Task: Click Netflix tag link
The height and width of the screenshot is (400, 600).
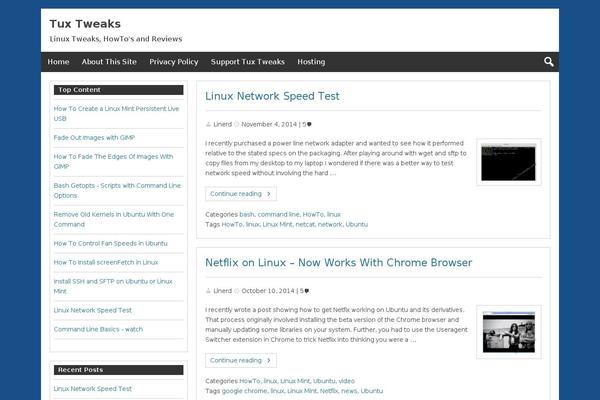Action: 329,391
